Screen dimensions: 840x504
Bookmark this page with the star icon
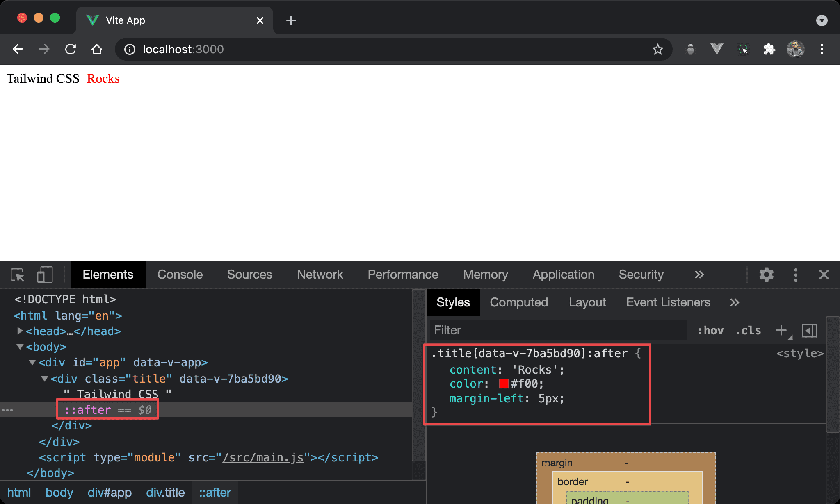click(657, 49)
